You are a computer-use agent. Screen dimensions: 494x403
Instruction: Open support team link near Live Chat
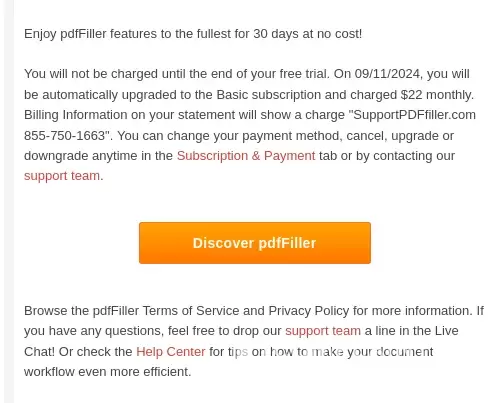pos(323,331)
